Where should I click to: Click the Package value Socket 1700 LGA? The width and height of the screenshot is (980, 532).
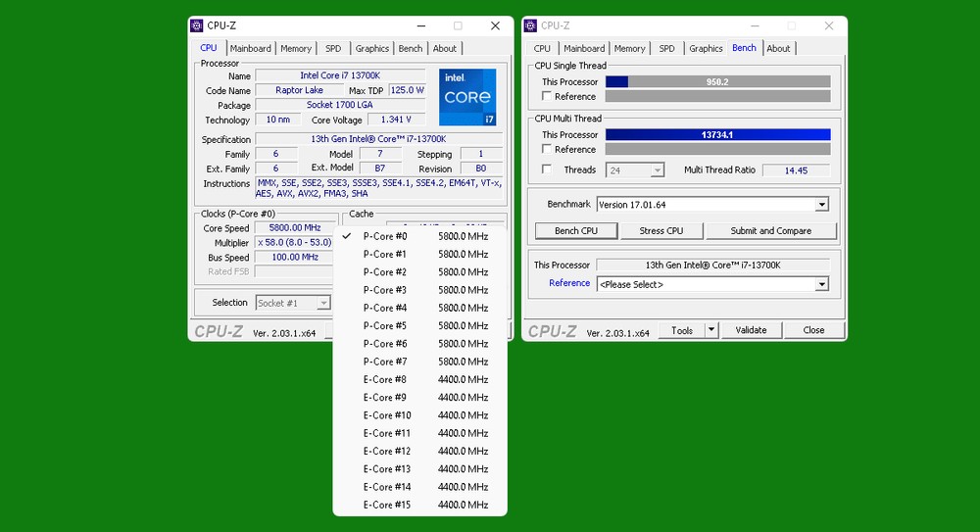pyautogui.click(x=340, y=105)
